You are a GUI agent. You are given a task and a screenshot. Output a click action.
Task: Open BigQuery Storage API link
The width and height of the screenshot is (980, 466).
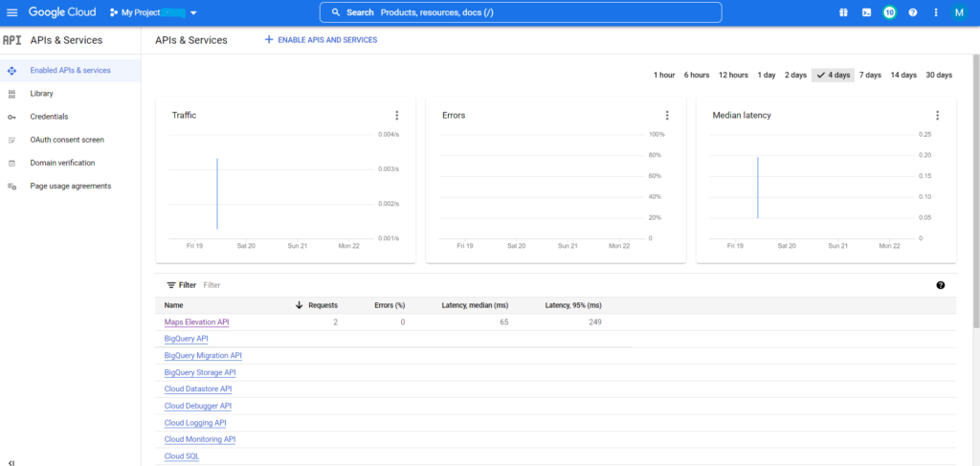click(x=200, y=372)
